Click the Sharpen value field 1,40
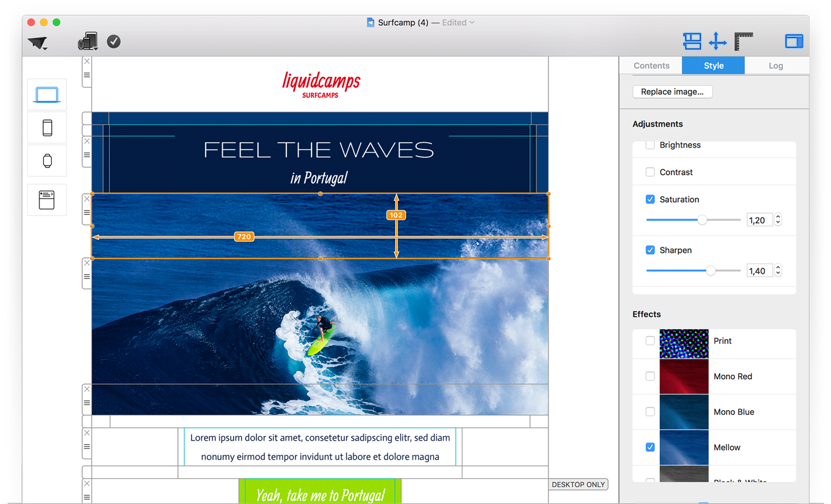This screenshot has width=831, height=504. click(760, 271)
